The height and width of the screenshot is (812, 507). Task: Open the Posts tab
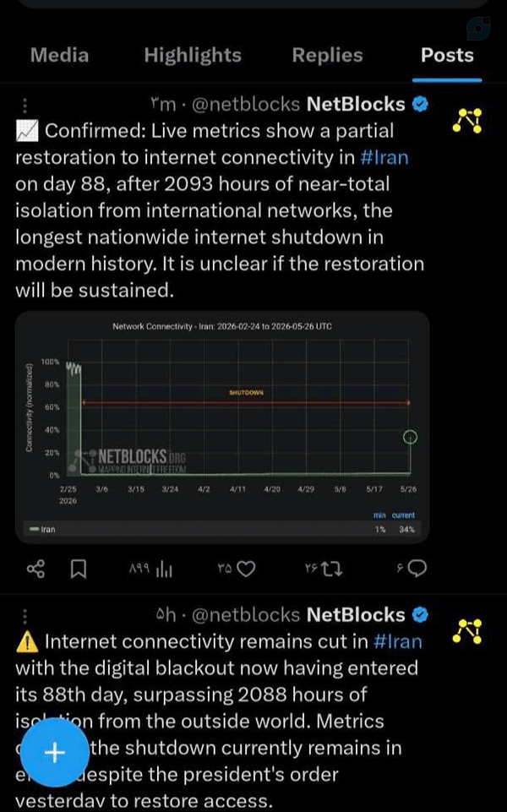[x=447, y=55]
